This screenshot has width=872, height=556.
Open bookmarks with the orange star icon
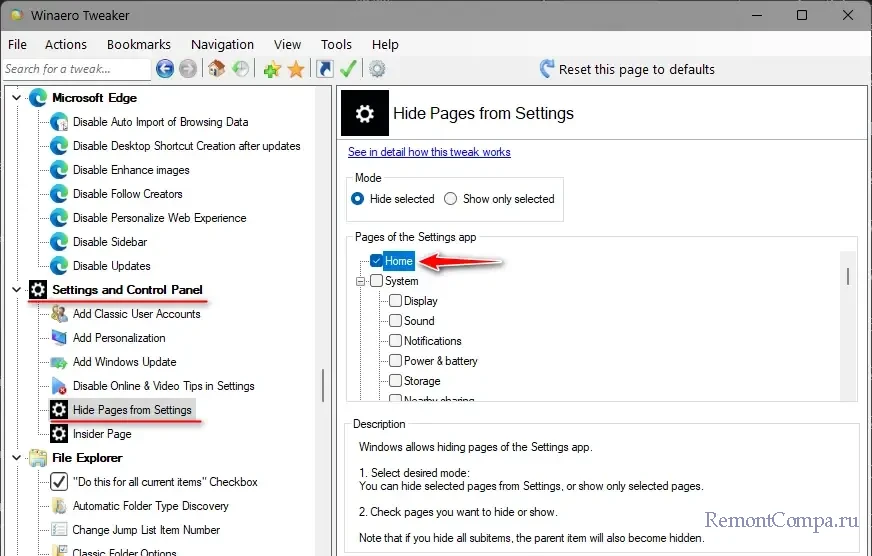click(296, 69)
